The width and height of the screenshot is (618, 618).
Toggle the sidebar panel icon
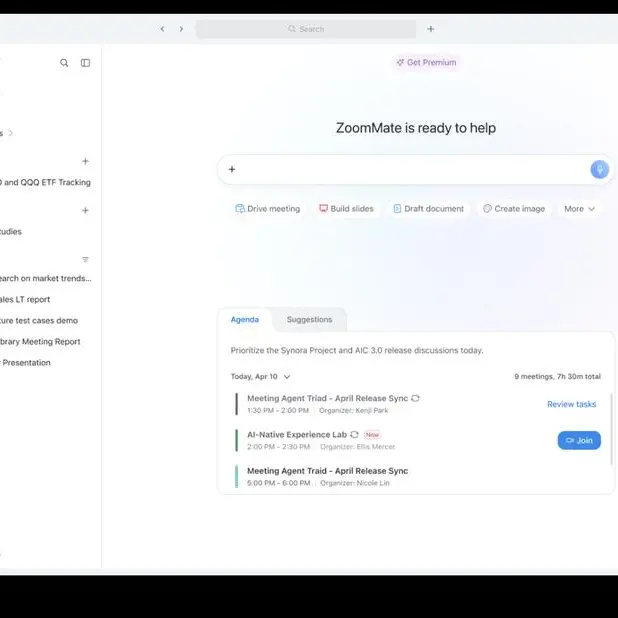[86, 63]
